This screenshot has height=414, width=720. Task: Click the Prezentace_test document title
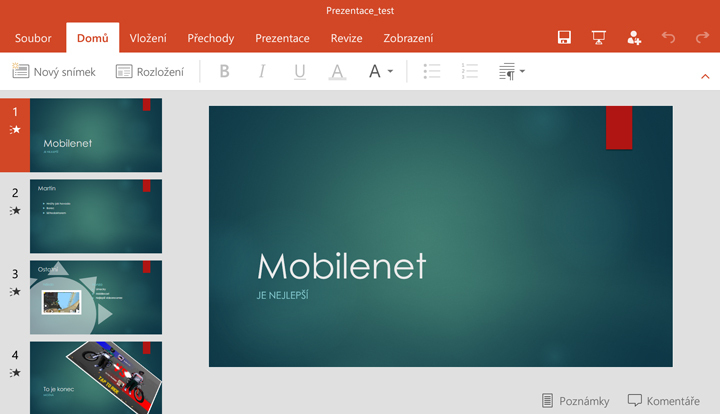(360, 11)
